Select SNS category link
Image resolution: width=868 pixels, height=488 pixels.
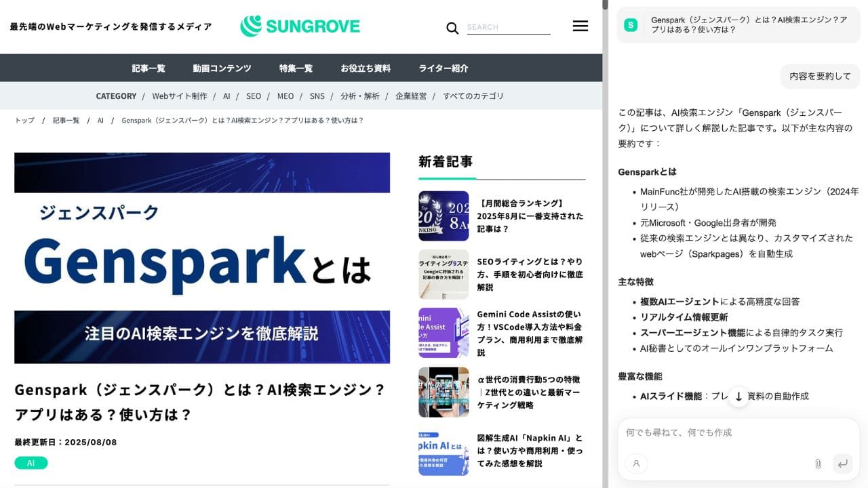coord(317,96)
